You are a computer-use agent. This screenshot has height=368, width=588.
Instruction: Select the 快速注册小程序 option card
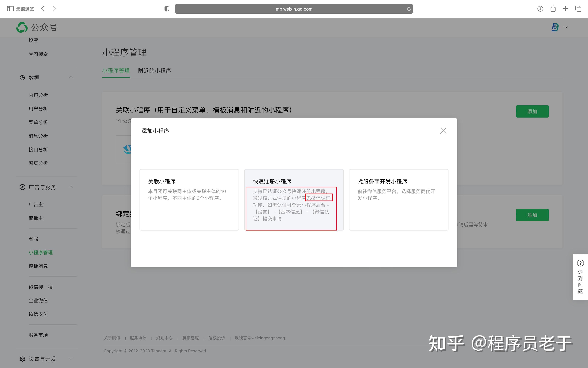294,200
